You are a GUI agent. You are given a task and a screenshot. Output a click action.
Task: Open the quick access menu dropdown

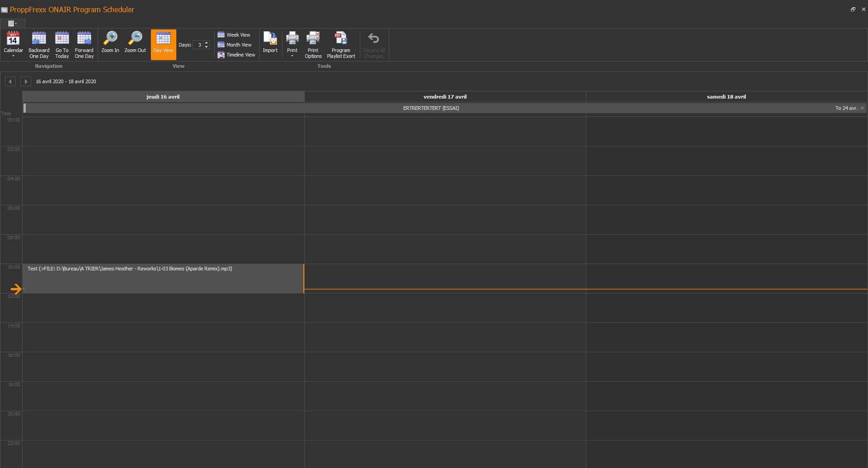click(x=13, y=24)
